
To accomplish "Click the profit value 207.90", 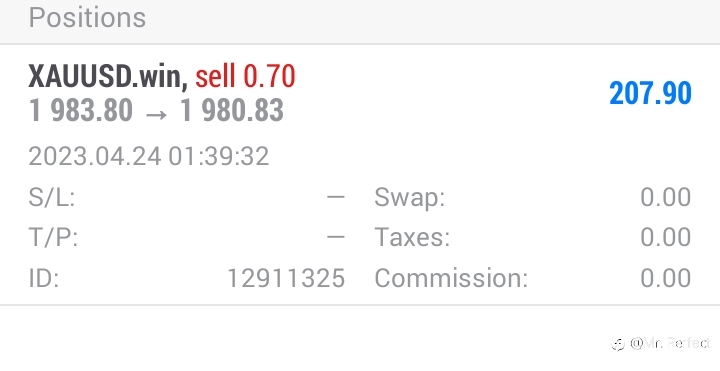I will pyautogui.click(x=650, y=93).
